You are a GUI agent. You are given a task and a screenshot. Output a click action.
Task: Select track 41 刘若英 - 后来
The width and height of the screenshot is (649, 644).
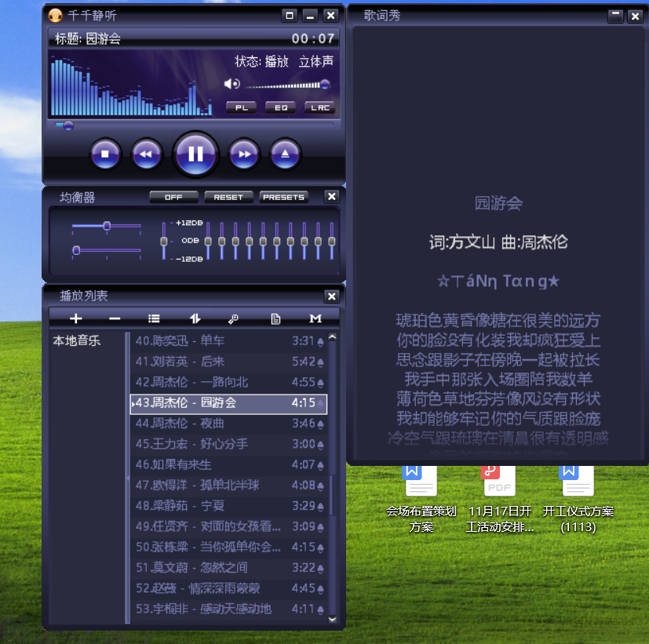pos(228,362)
